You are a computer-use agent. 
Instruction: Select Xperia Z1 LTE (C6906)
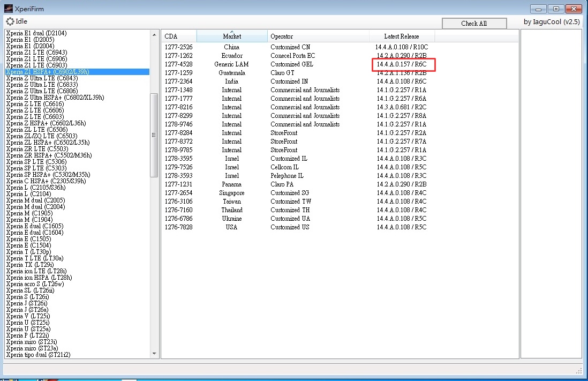click(36, 58)
